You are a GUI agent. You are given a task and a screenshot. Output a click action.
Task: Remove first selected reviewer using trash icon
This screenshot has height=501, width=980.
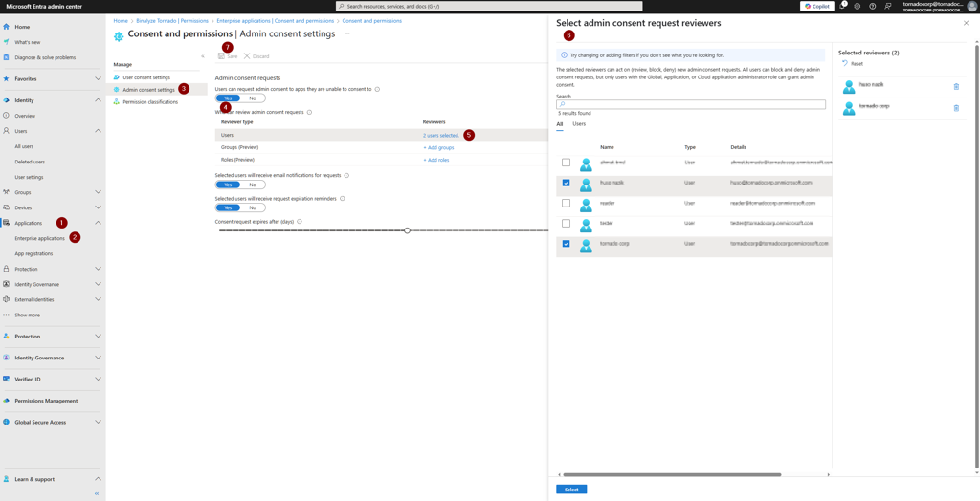[956, 87]
